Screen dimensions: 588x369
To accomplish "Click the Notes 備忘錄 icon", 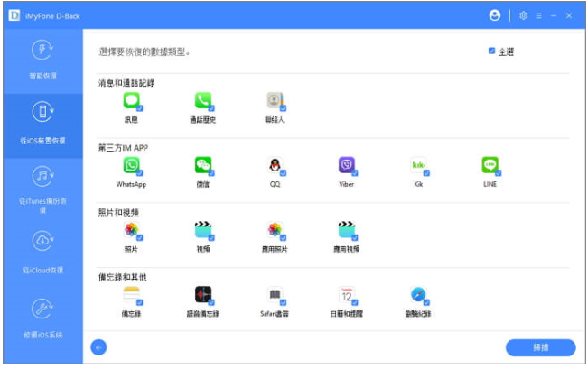I will (131, 294).
